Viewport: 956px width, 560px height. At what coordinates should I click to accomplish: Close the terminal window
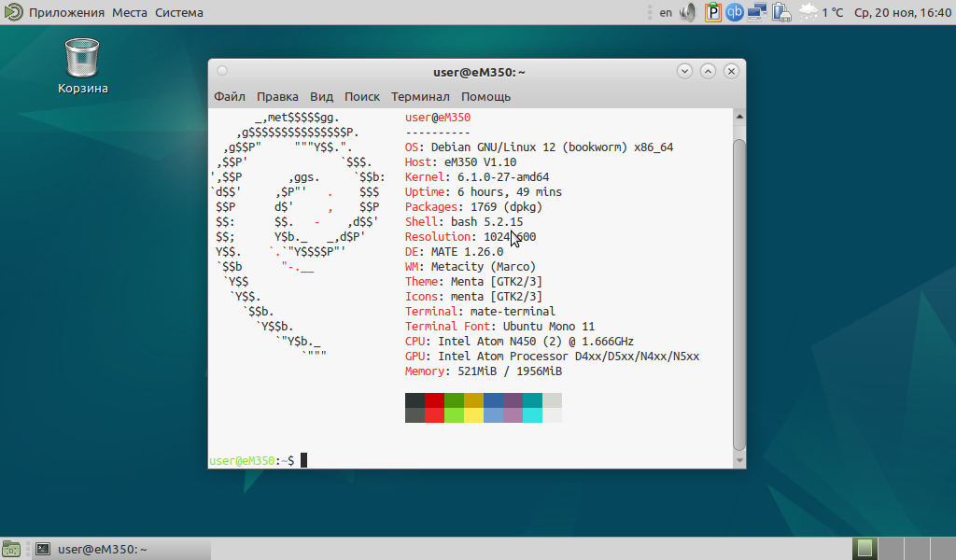coord(731,71)
